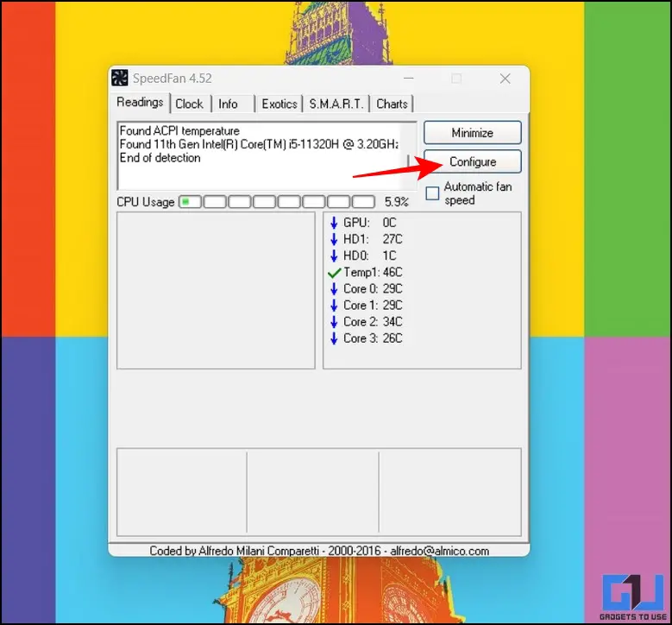
Task: Click the down arrow icon for Core 2
Action: (x=334, y=322)
